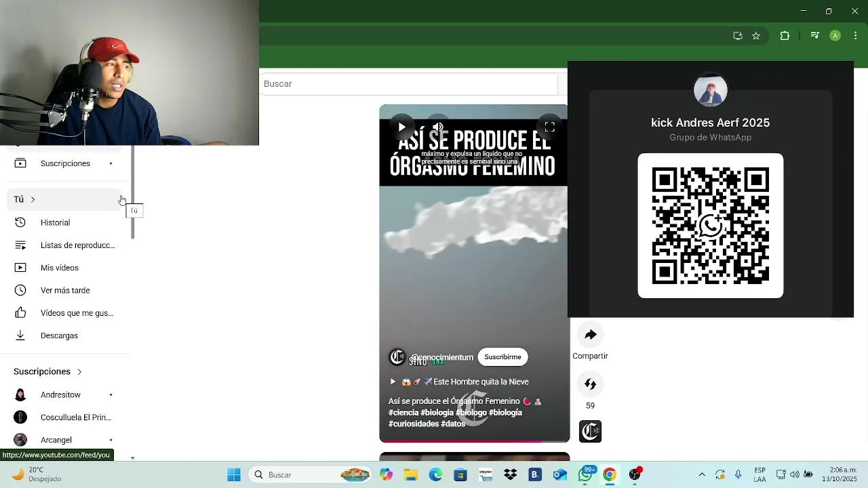This screenshot has width=868, height=488.
Task: Expand the Suscripciones heading chevron
Action: (x=79, y=371)
